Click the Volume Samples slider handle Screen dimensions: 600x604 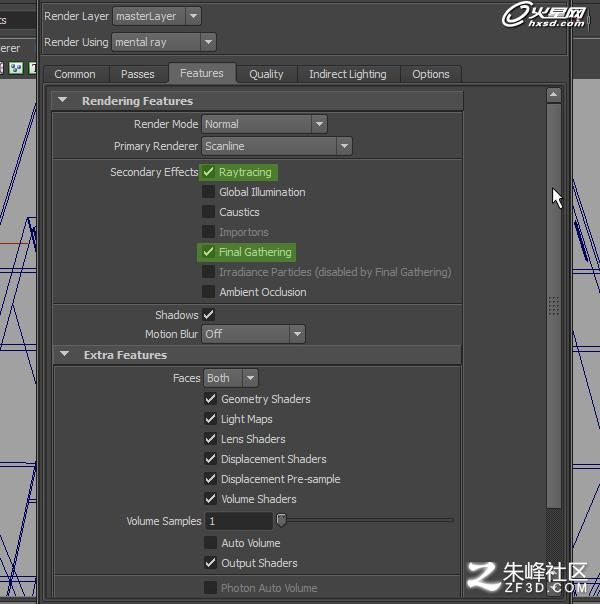point(282,520)
